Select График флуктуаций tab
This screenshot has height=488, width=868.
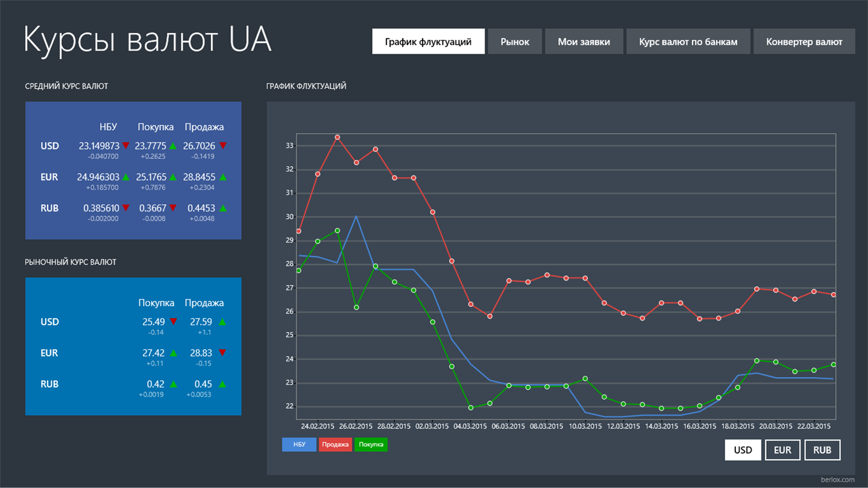click(428, 42)
